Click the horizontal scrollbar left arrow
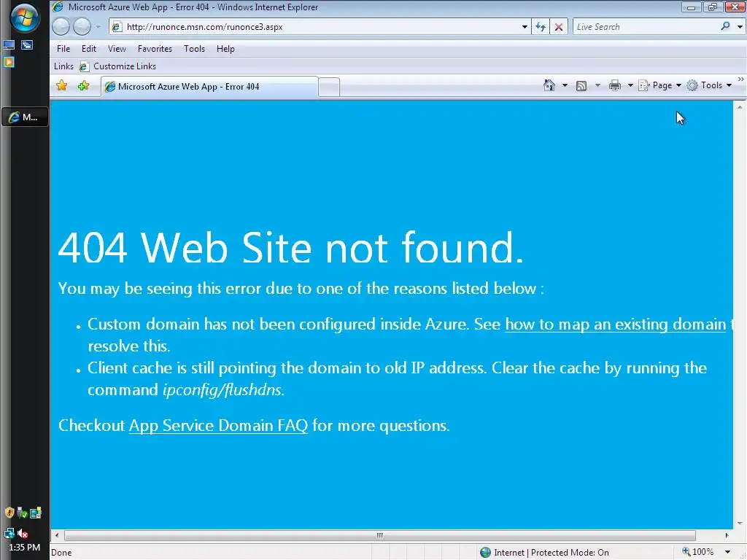This screenshot has width=747, height=560. [57, 535]
